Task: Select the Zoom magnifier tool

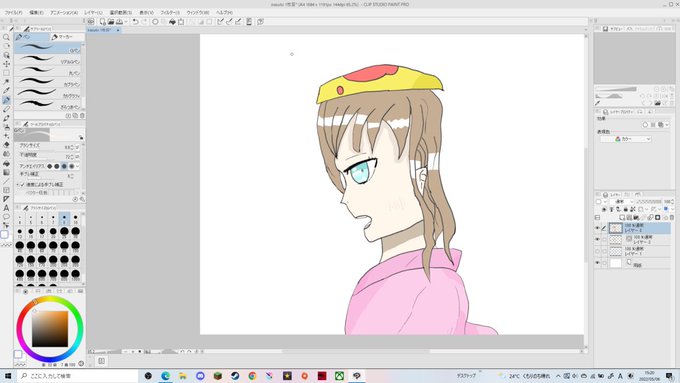Action: pos(6,37)
